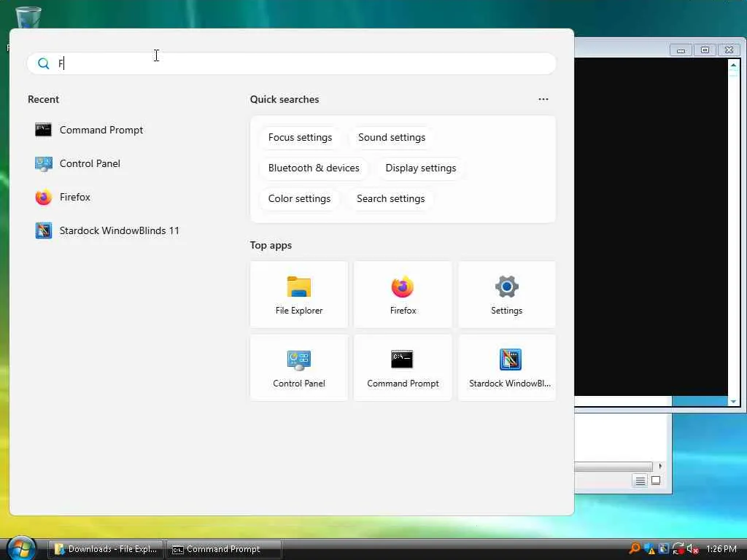The image size is (747, 560).
Task: Click the scroll up arrow in Command Prompt window
Action: [733, 65]
